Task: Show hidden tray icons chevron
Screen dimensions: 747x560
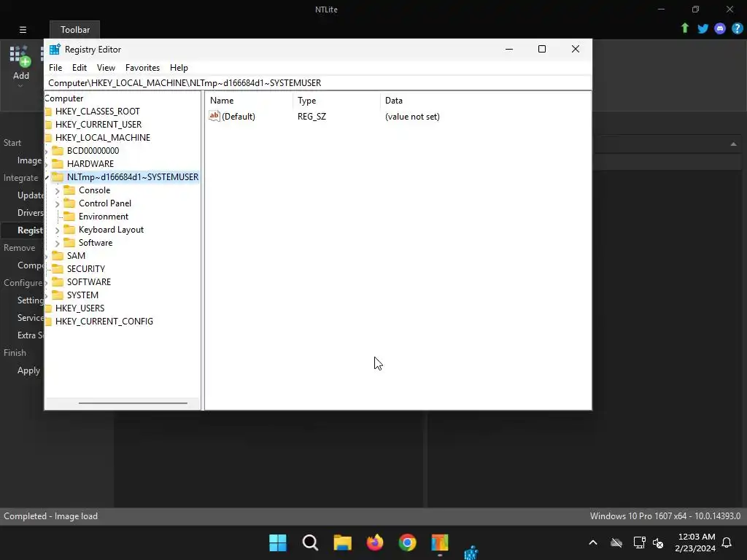Action: pyautogui.click(x=593, y=542)
